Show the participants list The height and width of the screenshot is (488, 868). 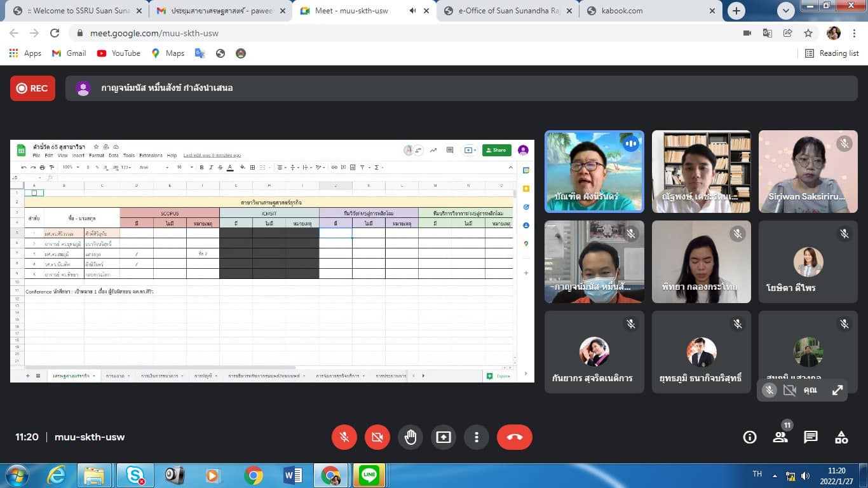780,437
